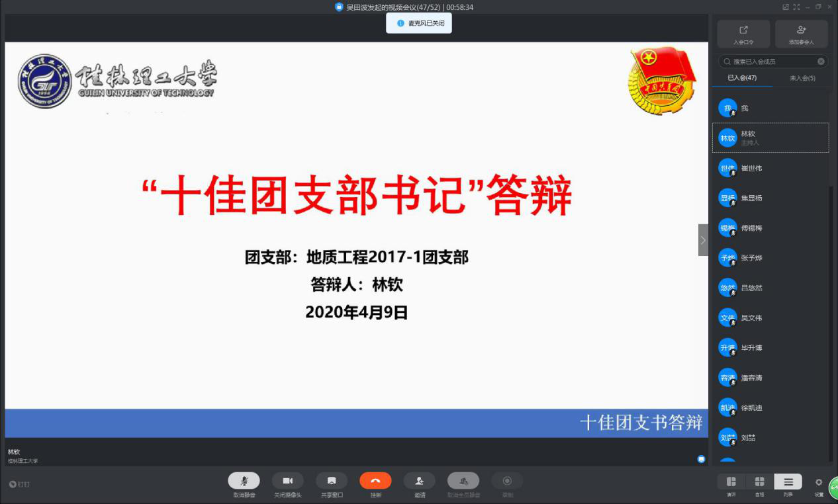Click the 邀请 invite icon
The width and height of the screenshot is (838, 504).
(420, 481)
